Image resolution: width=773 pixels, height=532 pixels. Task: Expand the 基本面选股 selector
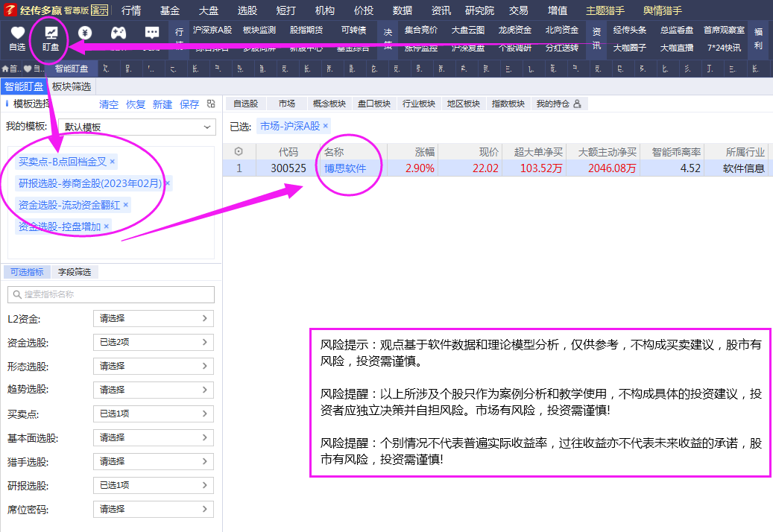pyautogui.click(x=154, y=437)
